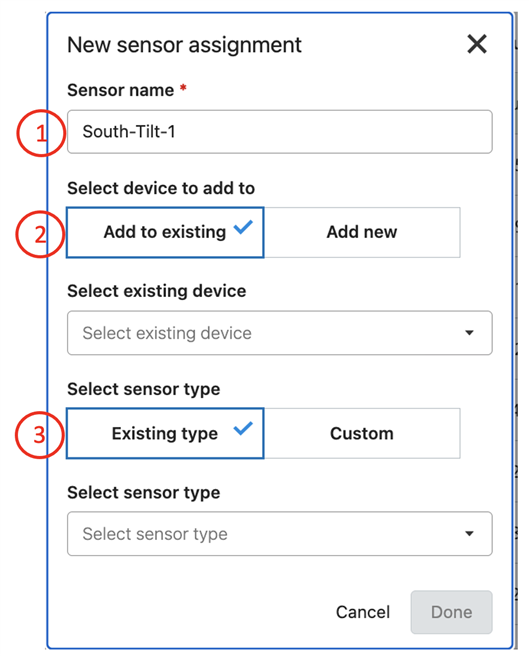Click the checkmark on Add to existing
Image resolution: width=529 pixels, height=656 pixels.
pos(243,227)
